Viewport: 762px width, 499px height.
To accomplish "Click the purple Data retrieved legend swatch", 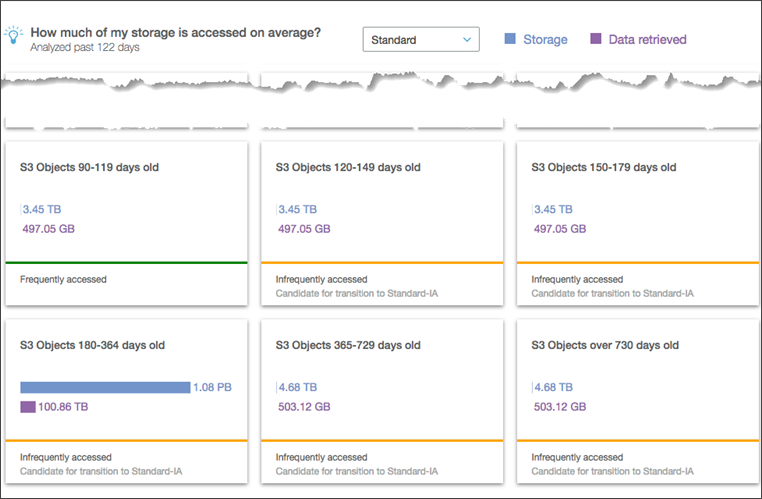I will [596, 39].
